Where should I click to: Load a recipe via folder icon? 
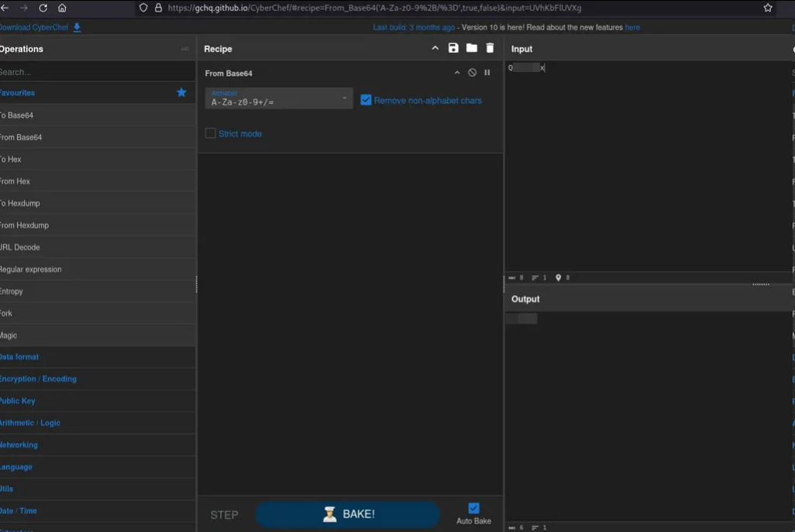[471, 48]
